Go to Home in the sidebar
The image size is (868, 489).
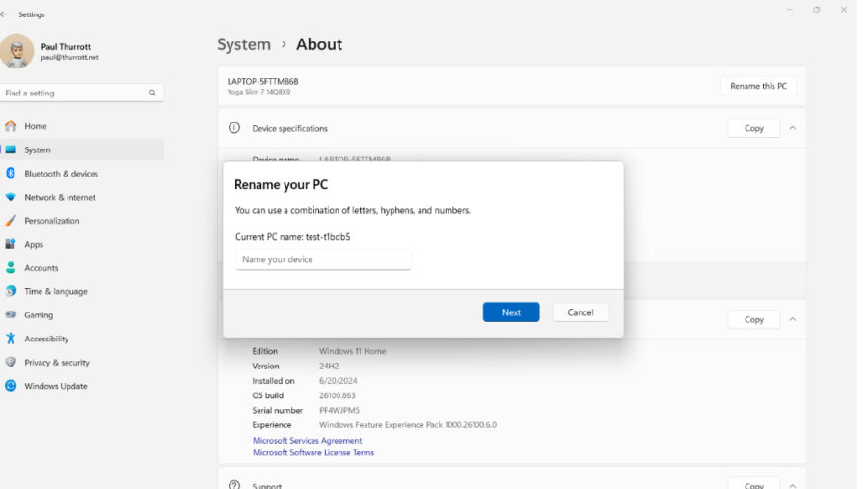click(x=36, y=126)
